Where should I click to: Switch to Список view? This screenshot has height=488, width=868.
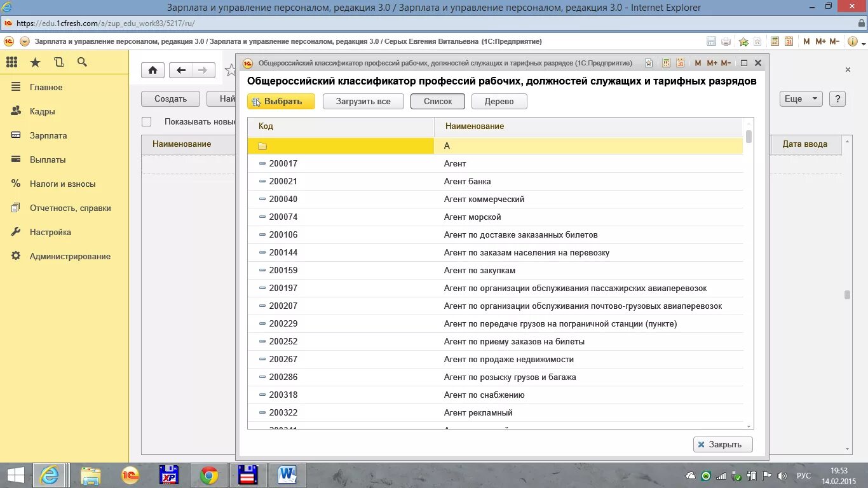coord(438,101)
